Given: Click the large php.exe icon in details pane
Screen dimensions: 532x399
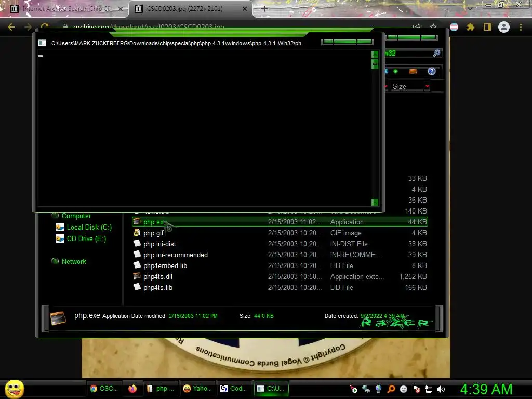Looking at the screenshot, I should point(58,318).
